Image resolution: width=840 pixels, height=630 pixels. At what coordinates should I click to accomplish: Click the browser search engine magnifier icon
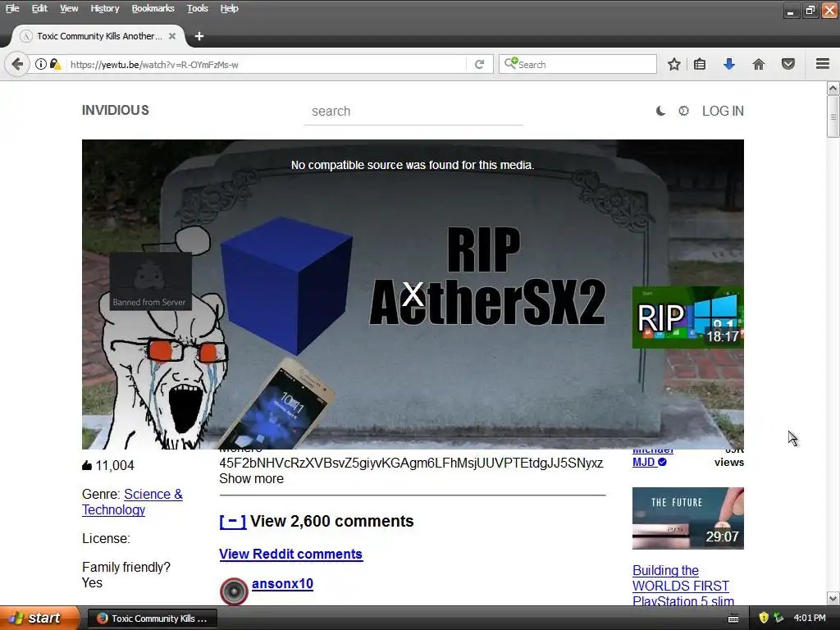point(510,64)
